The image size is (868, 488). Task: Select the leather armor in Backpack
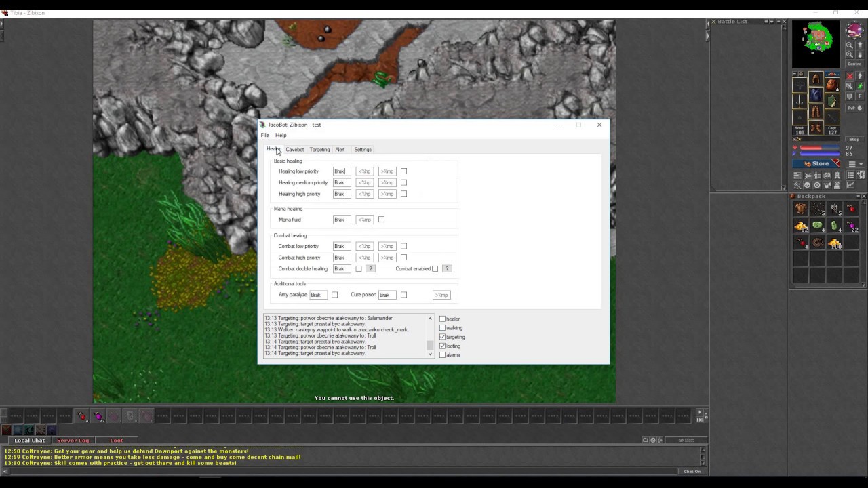(801, 209)
